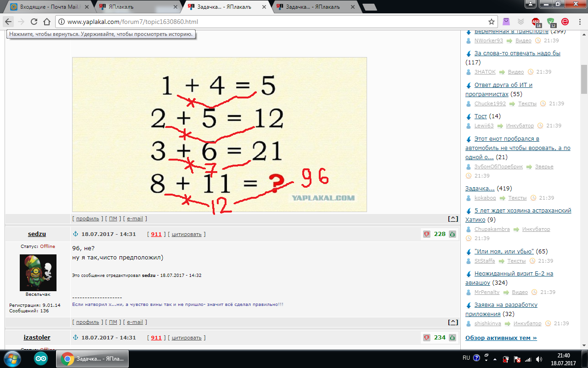
Task: Open the green shield Adguard extension
Action: point(551,22)
